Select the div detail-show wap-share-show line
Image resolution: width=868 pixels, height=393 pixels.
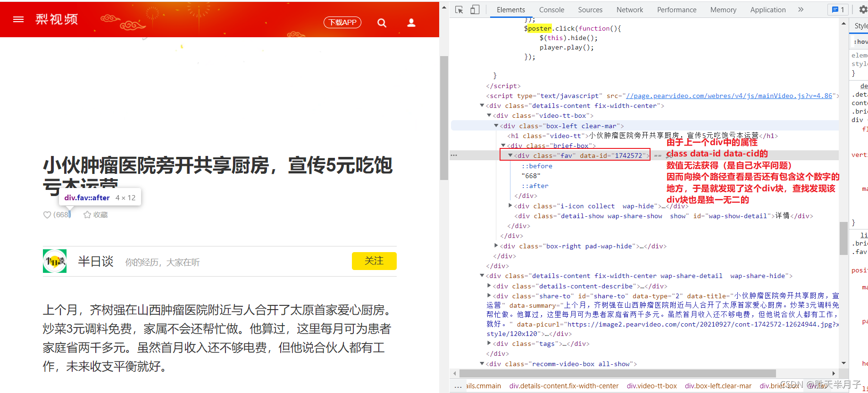pos(663,216)
